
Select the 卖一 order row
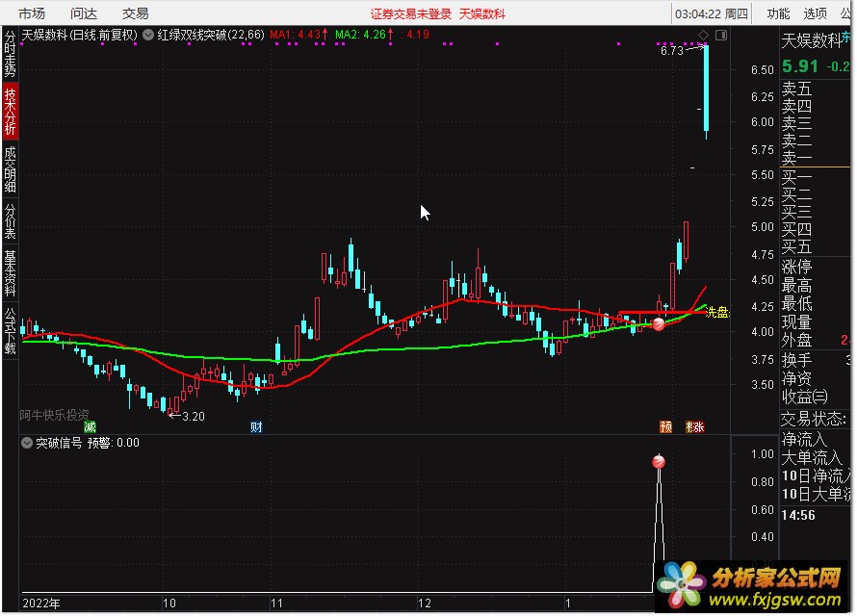coord(815,159)
